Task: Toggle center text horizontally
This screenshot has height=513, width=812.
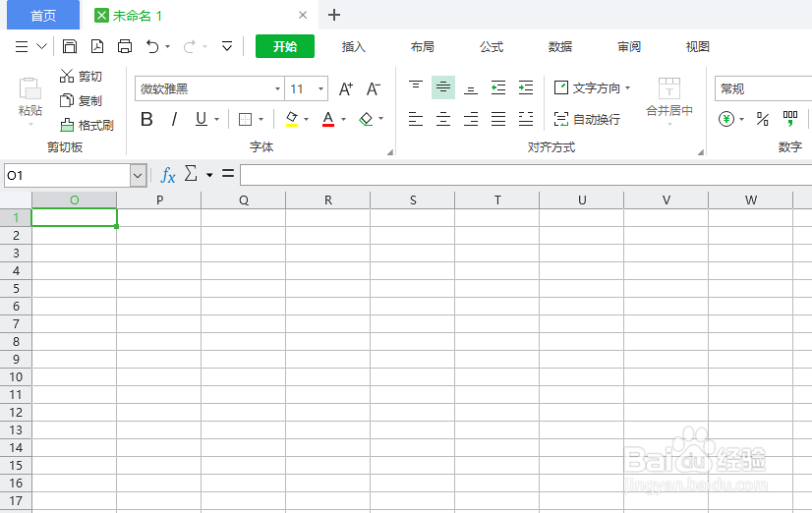Action: 443,119
